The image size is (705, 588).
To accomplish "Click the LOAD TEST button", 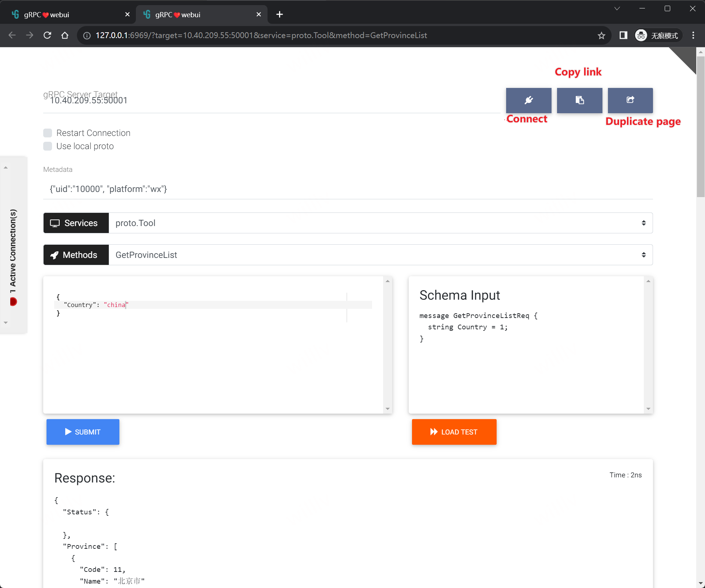I will point(454,432).
